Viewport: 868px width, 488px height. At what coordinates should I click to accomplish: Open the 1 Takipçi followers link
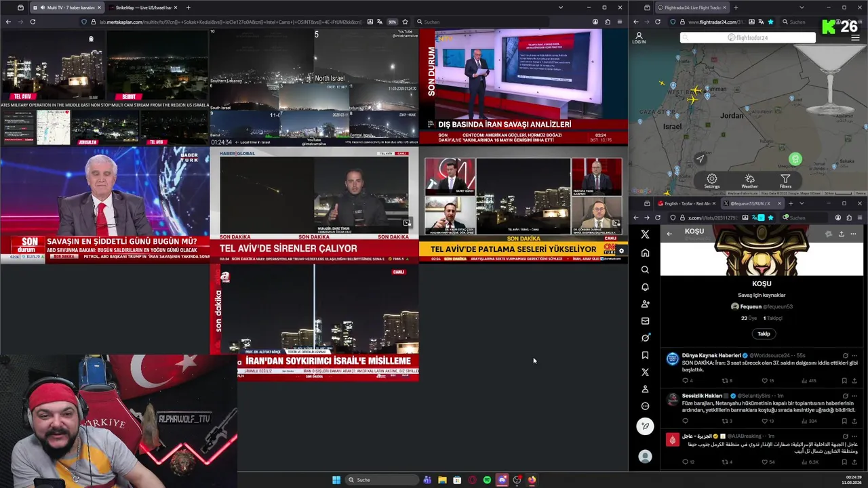773,318
